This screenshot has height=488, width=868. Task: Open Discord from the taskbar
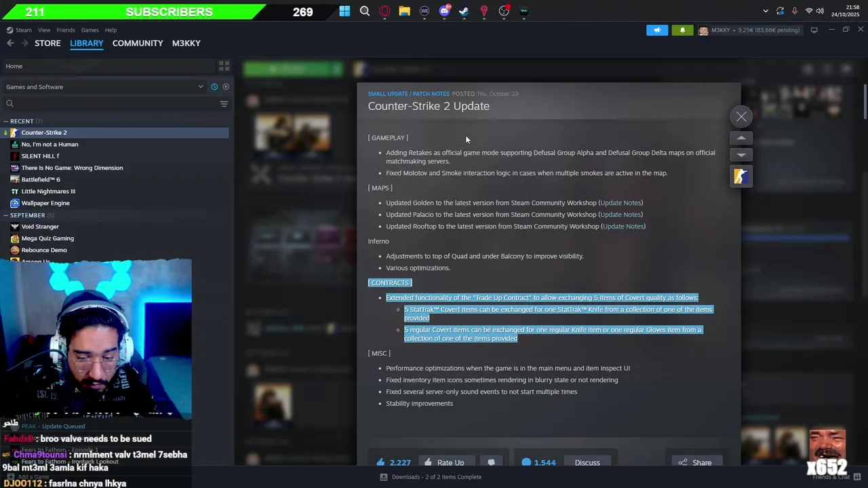(444, 11)
